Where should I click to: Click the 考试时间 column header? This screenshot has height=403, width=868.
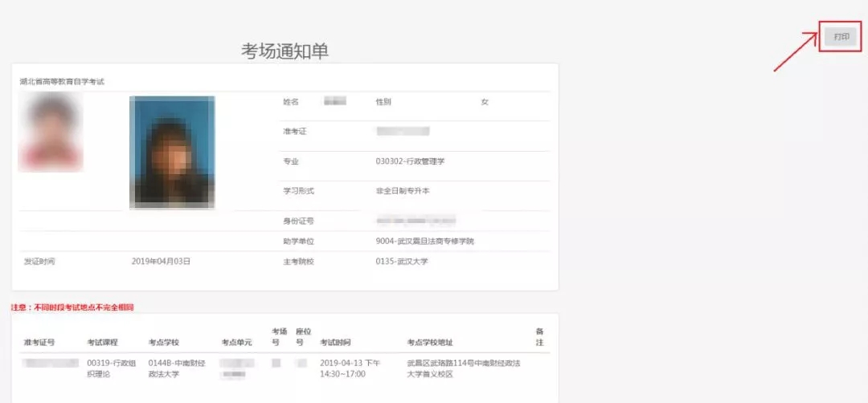[x=335, y=342]
